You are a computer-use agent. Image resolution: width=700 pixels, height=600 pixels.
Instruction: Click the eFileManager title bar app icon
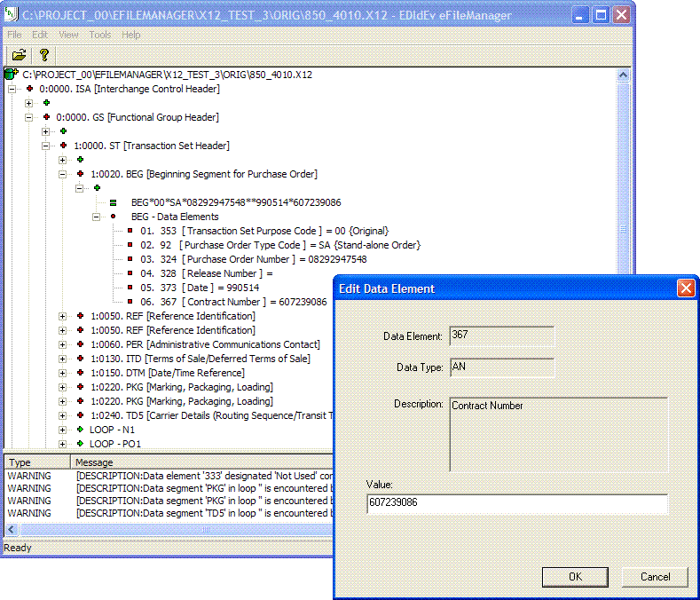point(12,15)
